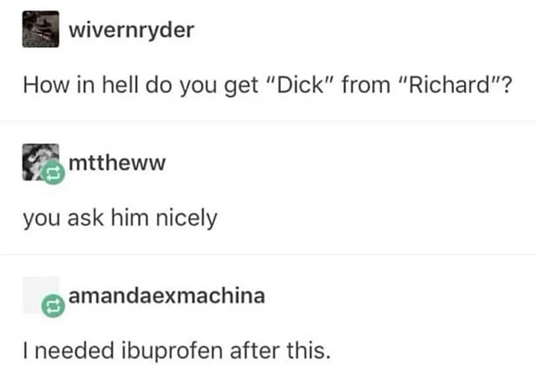This screenshot has height=392, width=536.
Task: Open mttheww's avatar image
Action: coord(41,162)
